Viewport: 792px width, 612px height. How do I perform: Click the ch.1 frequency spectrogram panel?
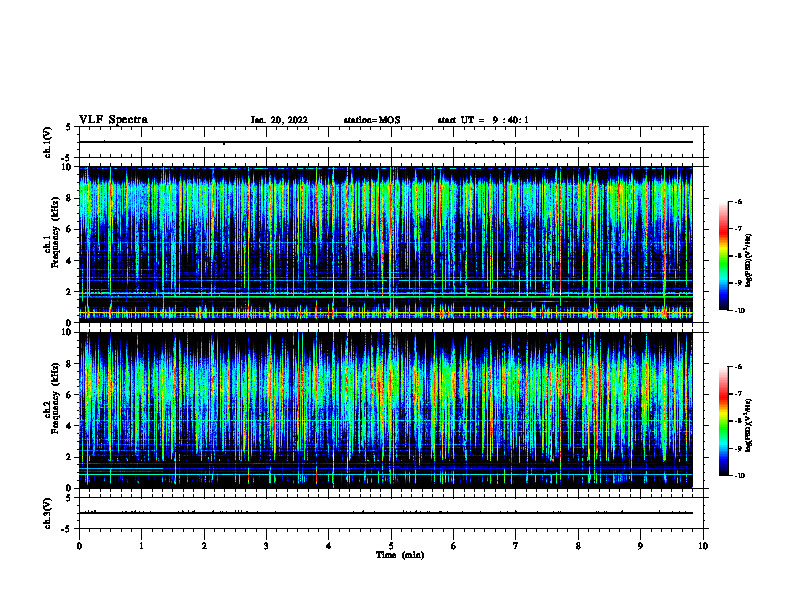point(386,244)
